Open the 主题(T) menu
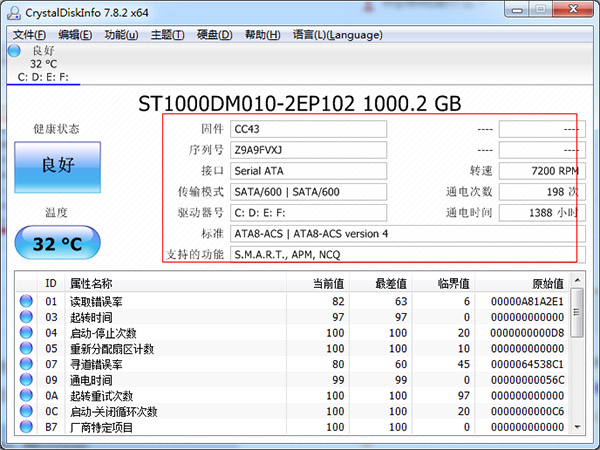Screen dimensions: 600x450 (x=166, y=35)
